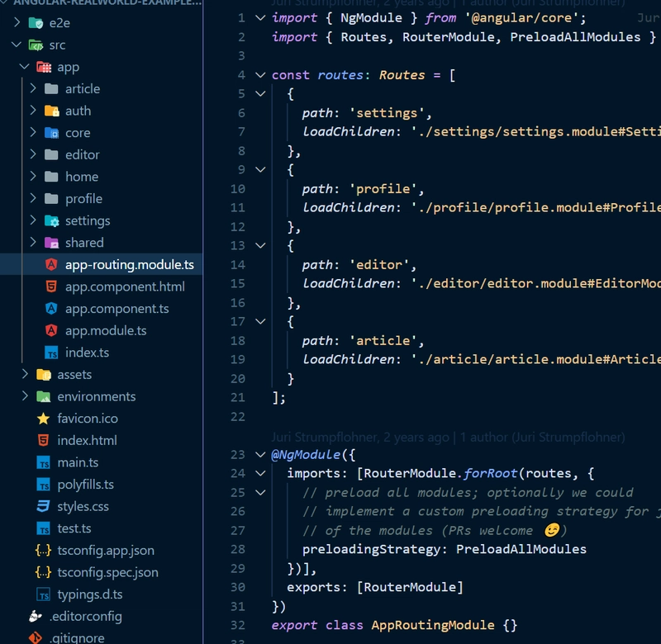
Task: Click the TS icon of typings.d.ts
Action: point(44,594)
